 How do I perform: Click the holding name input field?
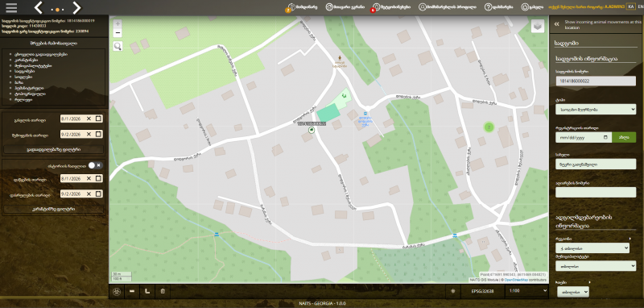click(x=596, y=164)
